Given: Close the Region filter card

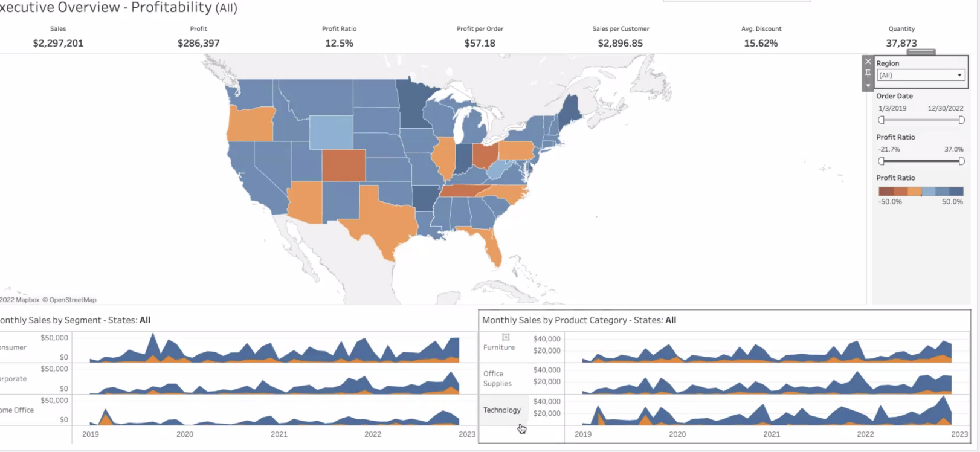Looking at the screenshot, I should pos(868,62).
